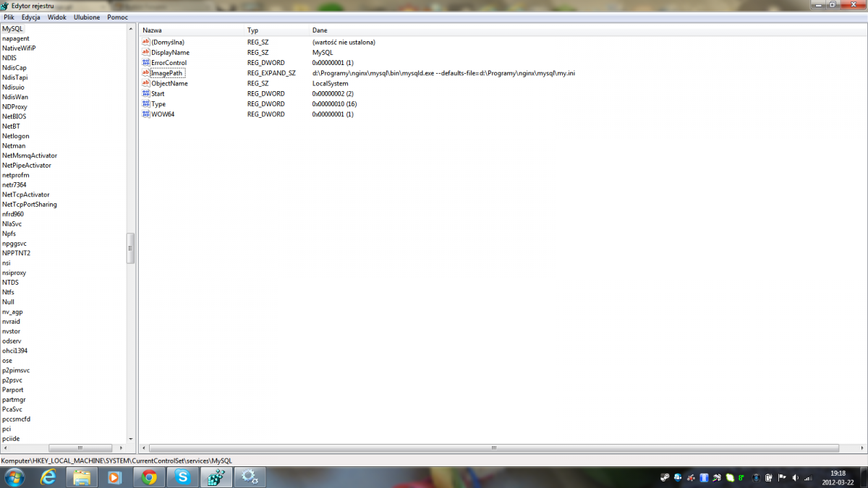Viewport: 868px width, 488px height.
Task: Open the Plik menu
Action: pyautogui.click(x=9, y=17)
